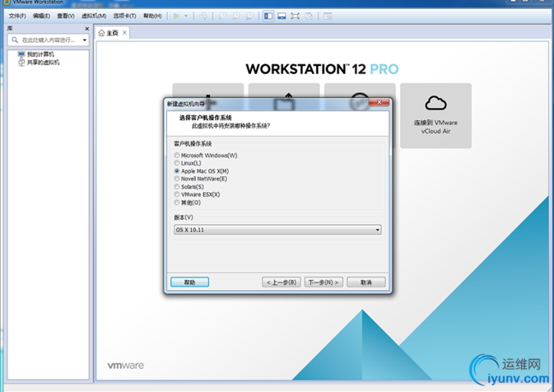This screenshot has width=554, height=392.
Task: Open the 虚拟机(M) menu
Action: tap(94, 16)
